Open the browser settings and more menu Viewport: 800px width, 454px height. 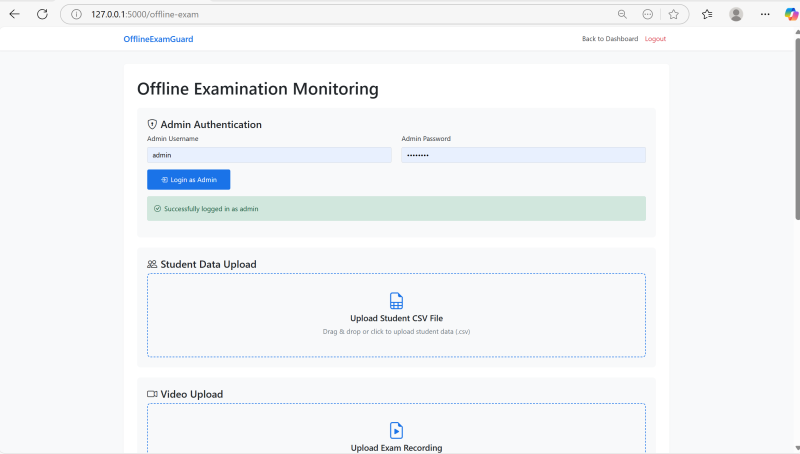pos(765,14)
